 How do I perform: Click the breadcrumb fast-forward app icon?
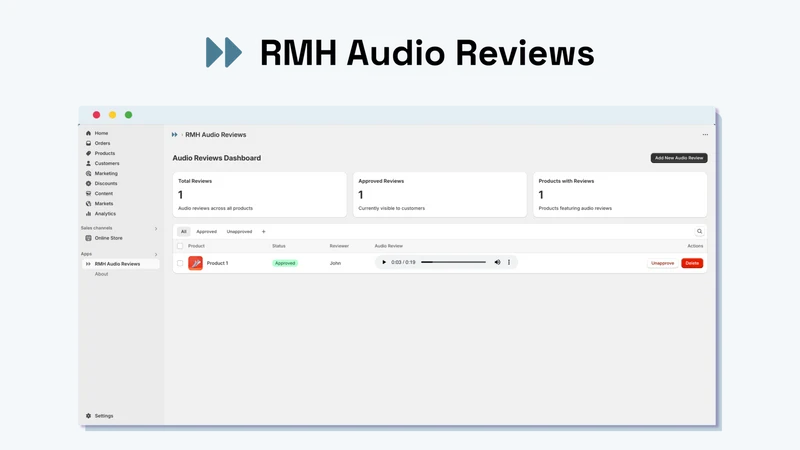tap(174, 135)
